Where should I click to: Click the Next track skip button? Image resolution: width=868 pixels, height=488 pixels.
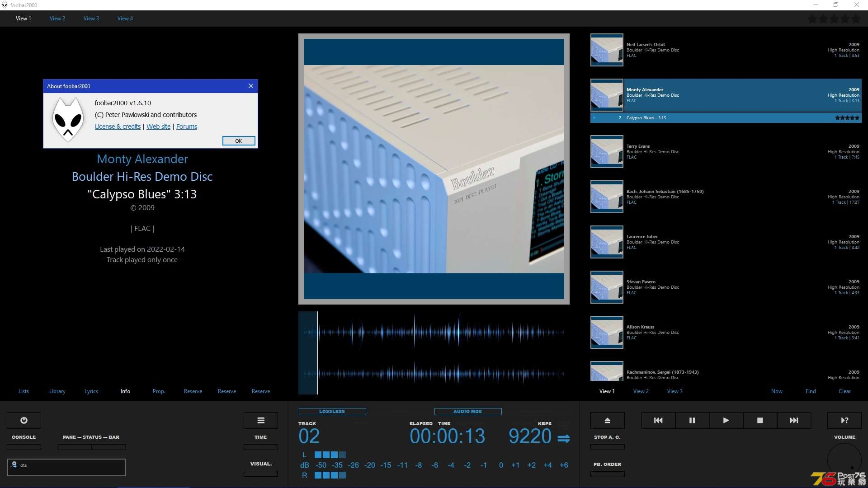[793, 420]
